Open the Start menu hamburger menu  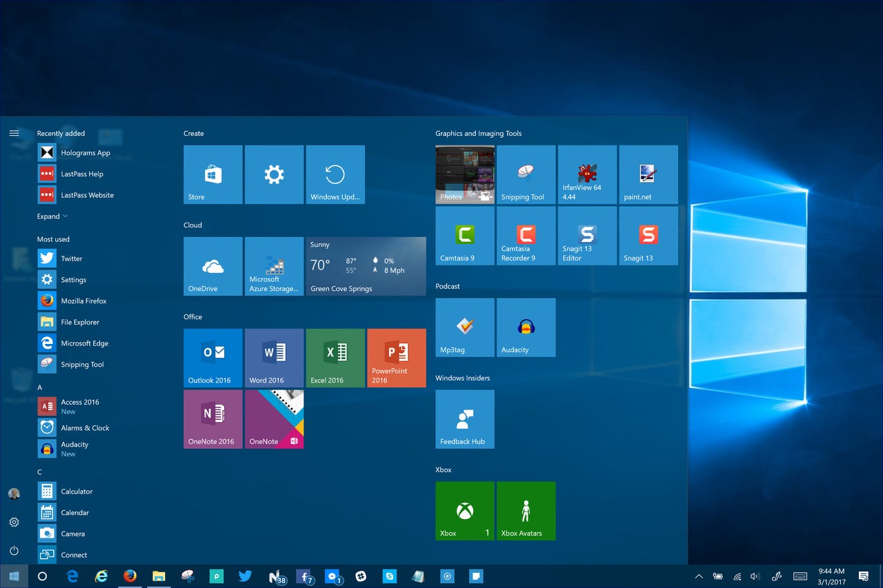[14, 133]
